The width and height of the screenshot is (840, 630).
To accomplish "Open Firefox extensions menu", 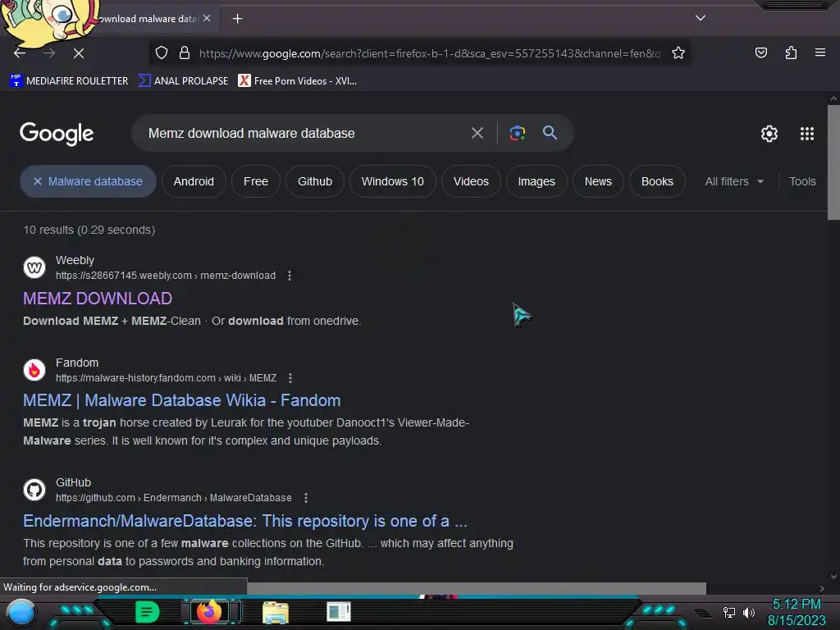I will tap(791, 53).
